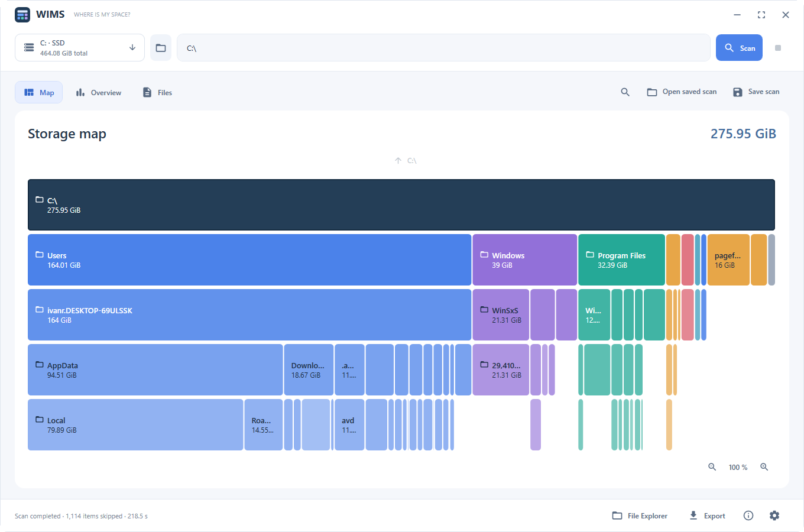Image resolution: width=804 pixels, height=532 pixels.
Task: Click the 100 % zoom level text
Action: [x=738, y=468]
